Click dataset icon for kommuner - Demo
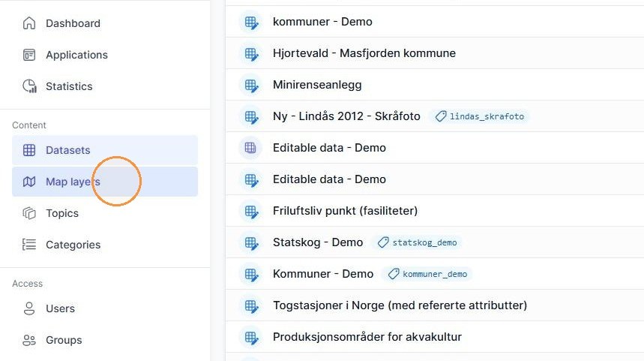The height and width of the screenshot is (361, 644). tap(251, 22)
